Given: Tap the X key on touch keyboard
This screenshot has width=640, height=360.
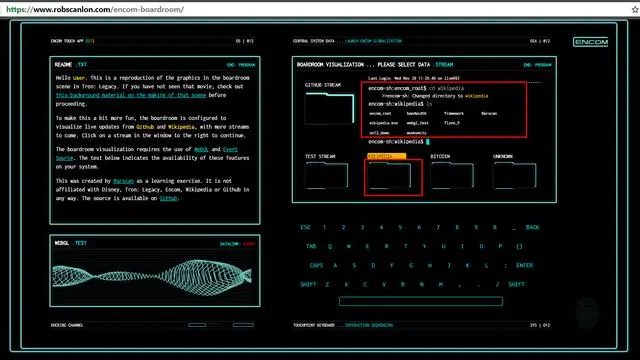Looking at the screenshot, I should [346, 284].
